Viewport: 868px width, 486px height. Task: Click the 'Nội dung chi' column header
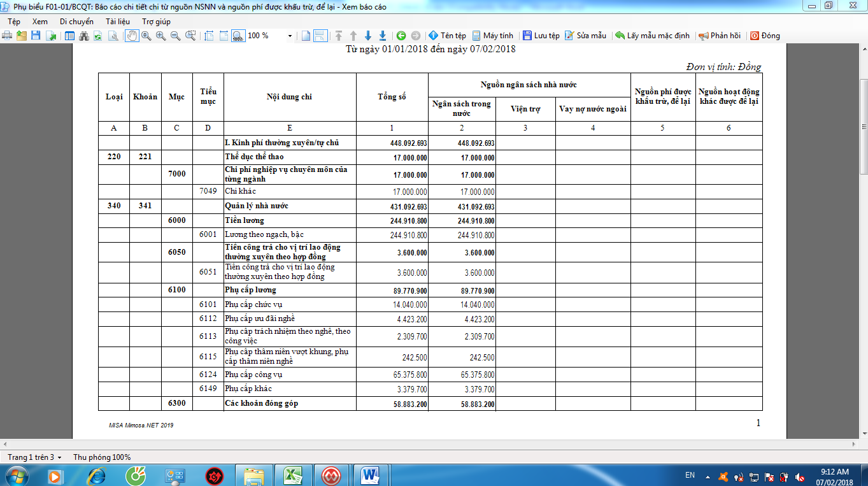(x=289, y=97)
